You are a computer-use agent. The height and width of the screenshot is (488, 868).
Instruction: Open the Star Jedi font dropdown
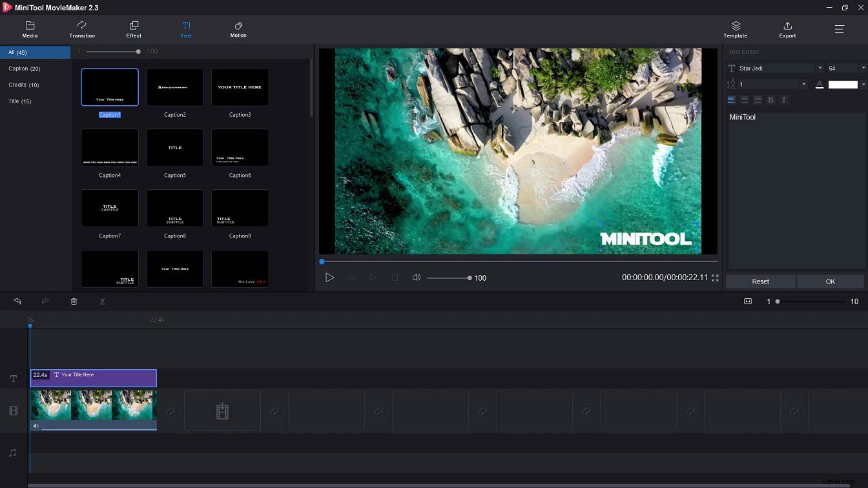coord(820,67)
